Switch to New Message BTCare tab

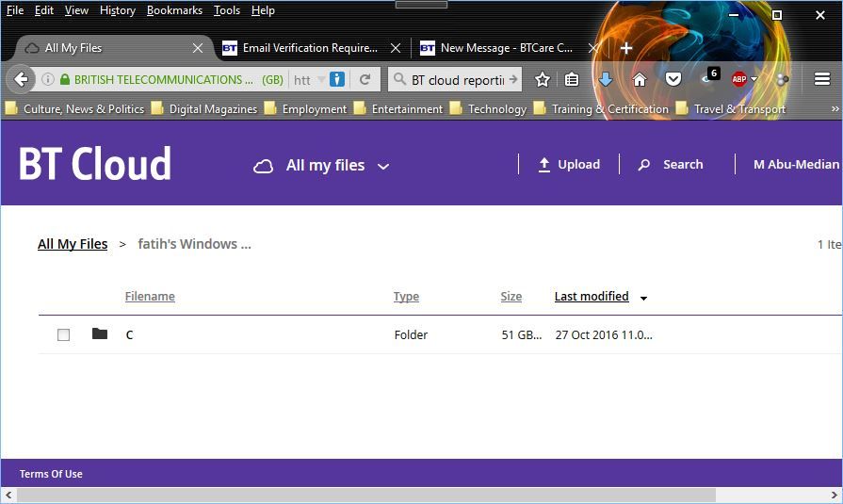pos(507,48)
